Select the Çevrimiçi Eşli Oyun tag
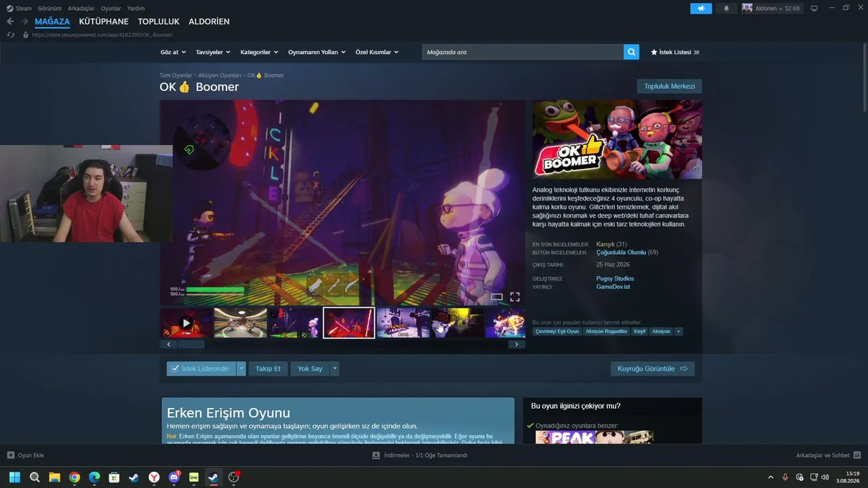Image resolution: width=868 pixels, height=488 pixels. tap(557, 331)
